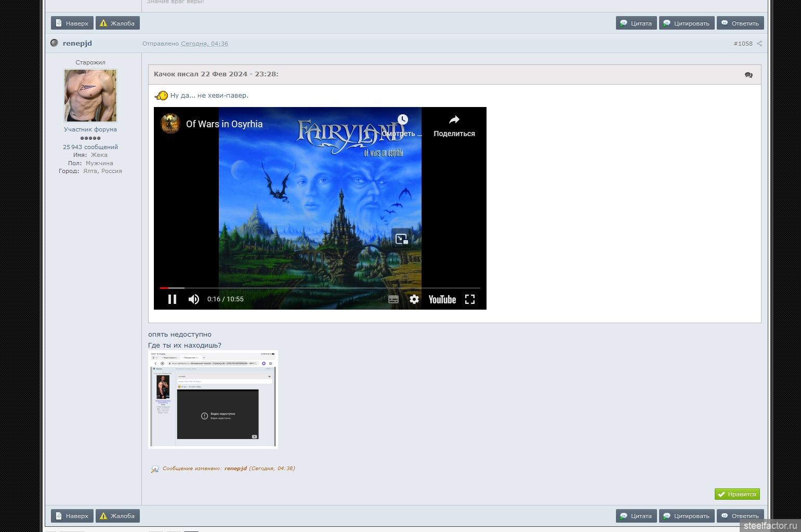Open the video title Of Wars in Osyrhia

coord(225,124)
